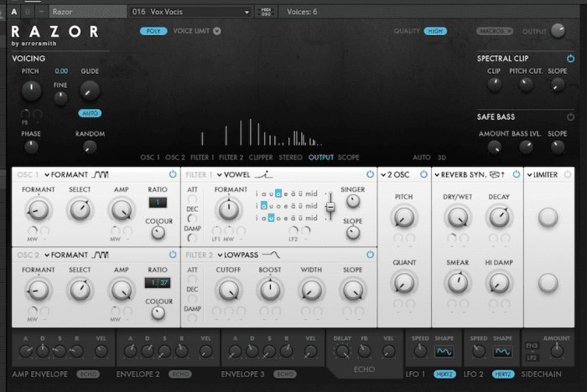This screenshot has height=392, width=587.
Task: Click the OSC 2 Ratio value field
Action: click(x=158, y=283)
